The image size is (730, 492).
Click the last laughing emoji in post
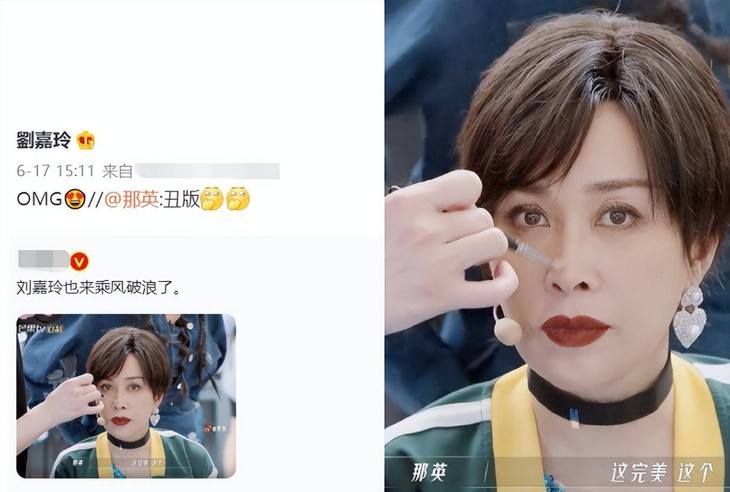tap(238, 199)
